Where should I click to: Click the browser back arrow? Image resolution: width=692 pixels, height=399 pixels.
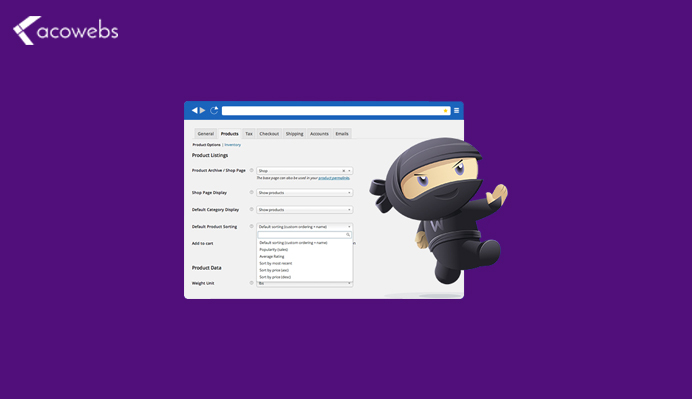[194, 110]
